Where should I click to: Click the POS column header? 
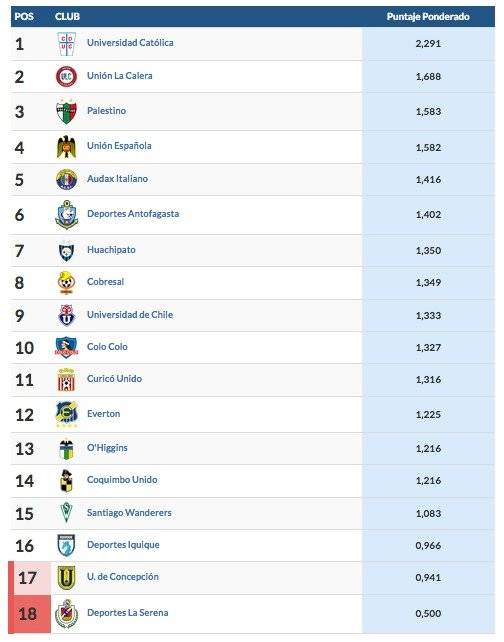(x=24, y=17)
